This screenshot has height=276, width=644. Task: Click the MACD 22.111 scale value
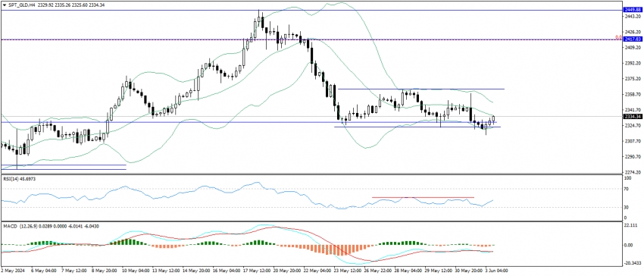pos(630,225)
